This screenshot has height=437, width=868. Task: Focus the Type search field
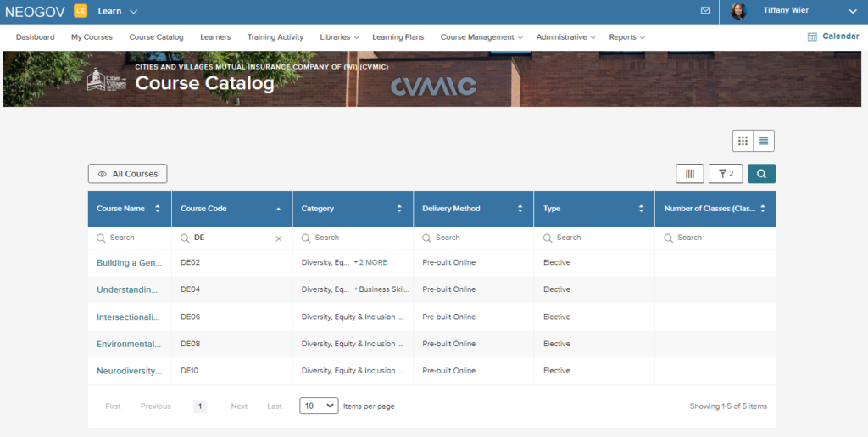click(594, 238)
